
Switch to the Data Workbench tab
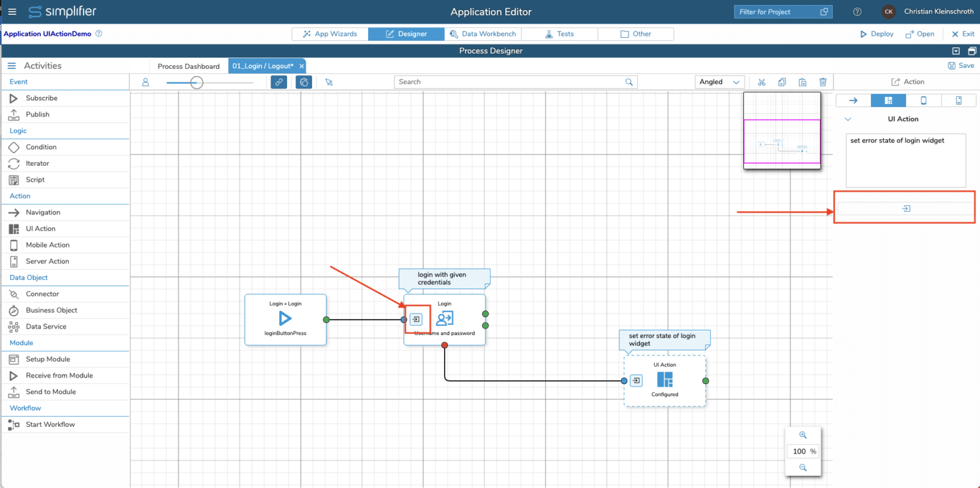tap(483, 34)
